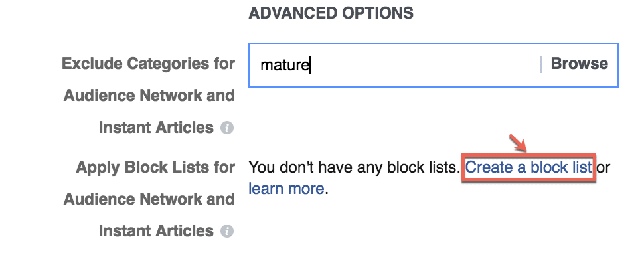Screen dimensions: 644x271
Task: Click empty area inside the categories search box
Action: click(x=423, y=65)
